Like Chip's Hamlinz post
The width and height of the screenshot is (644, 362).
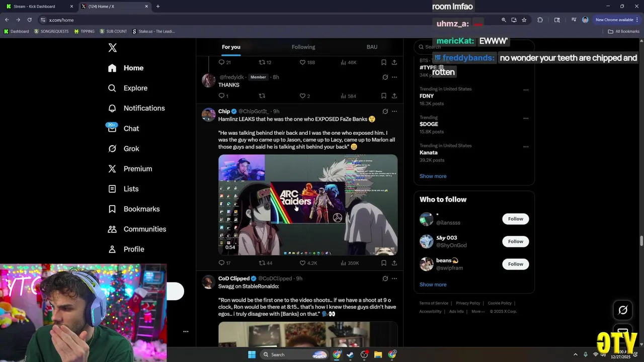coord(308,263)
